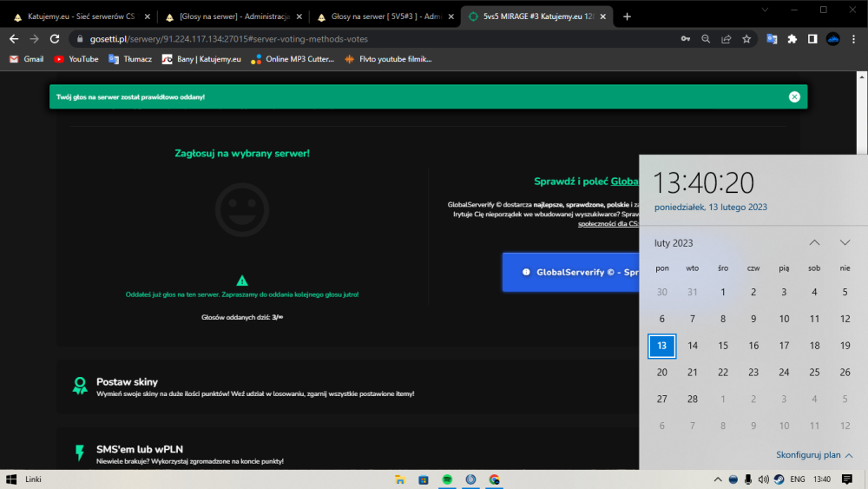Open the Google Translate extension
This screenshot has height=489, width=868.
click(772, 39)
